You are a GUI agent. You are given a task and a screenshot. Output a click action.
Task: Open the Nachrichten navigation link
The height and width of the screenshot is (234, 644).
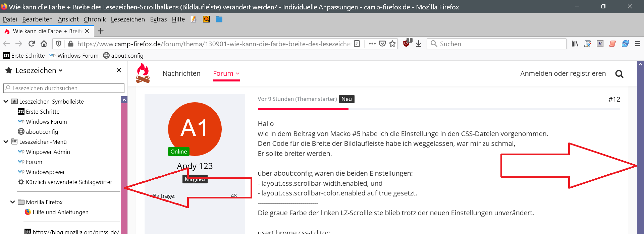(x=181, y=73)
